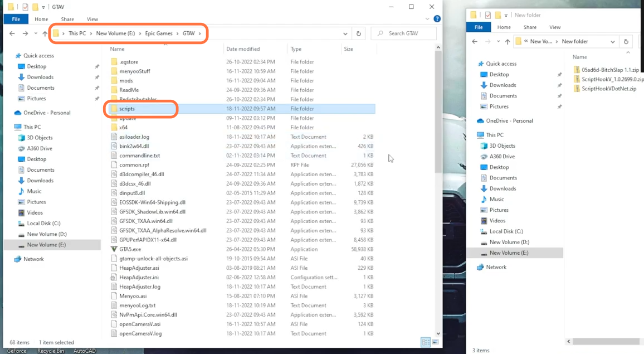Select bink2w64.dll file
Image resolution: width=644 pixels, height=354 pixels.
(134, 146)
